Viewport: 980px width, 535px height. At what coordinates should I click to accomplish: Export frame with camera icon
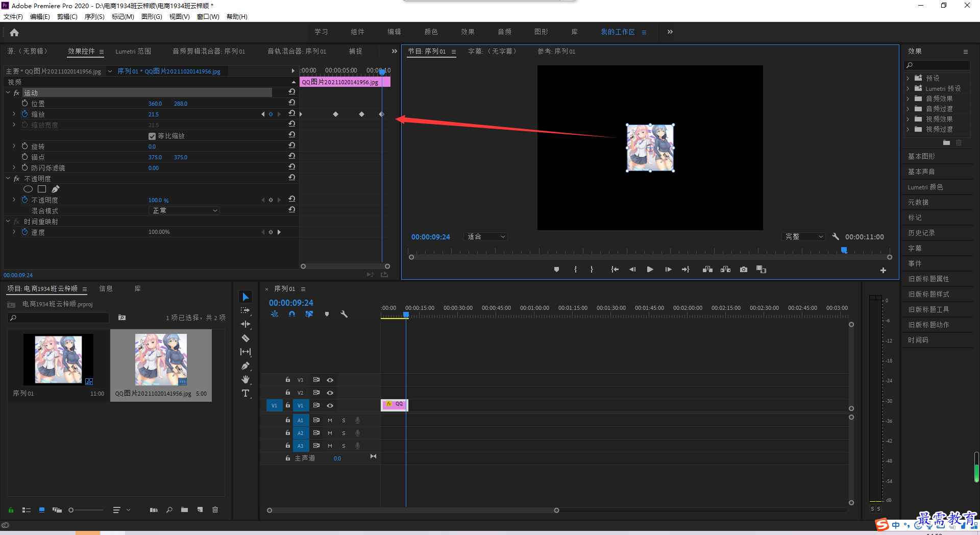coord(744,270)
